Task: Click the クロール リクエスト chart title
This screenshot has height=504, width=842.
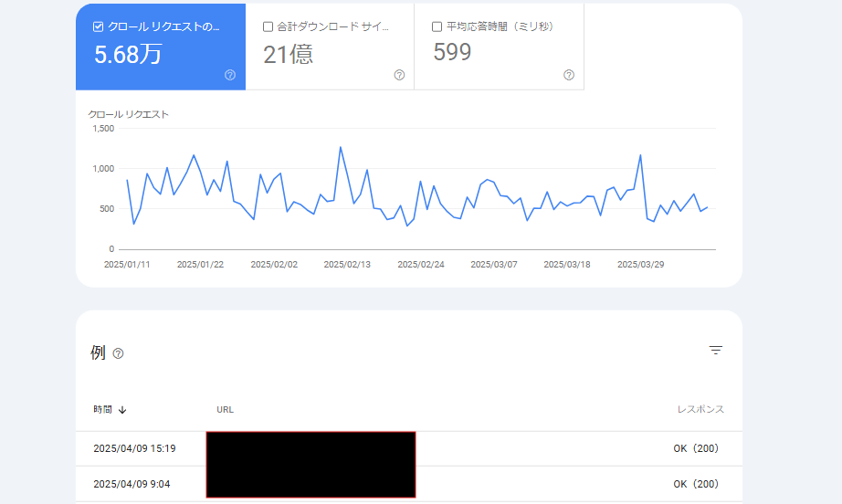Action: coord(129,114)
